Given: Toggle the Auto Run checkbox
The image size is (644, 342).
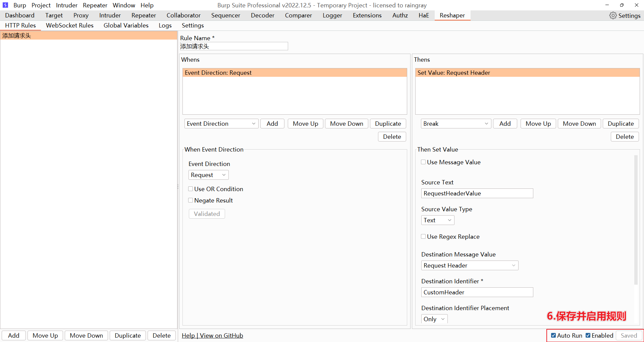Looking at the screenshot, I should pyautogui.click(x=553, y=335).
